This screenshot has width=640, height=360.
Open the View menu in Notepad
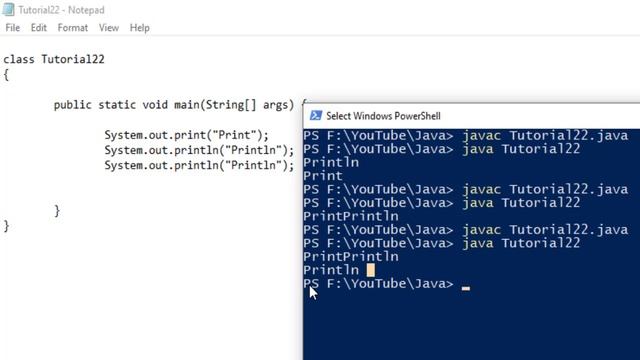[x=109, y=28]
